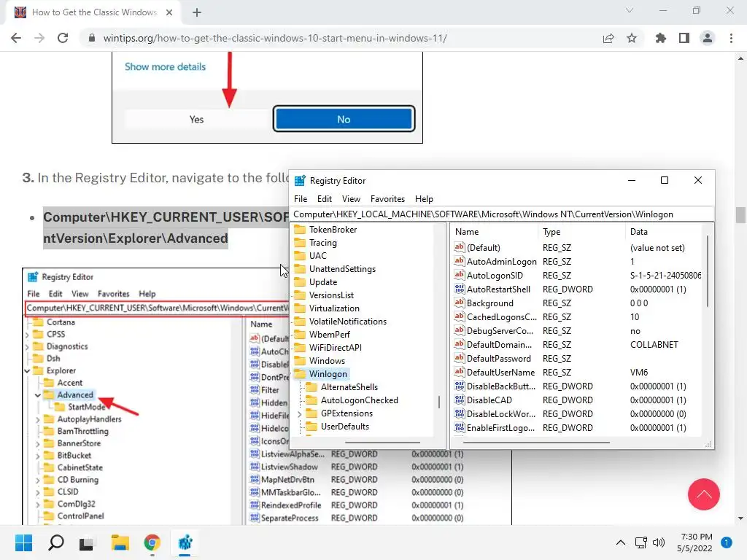Select the UnattendSettings key
This screenshot has height=560, width=747.
[342, 269]
